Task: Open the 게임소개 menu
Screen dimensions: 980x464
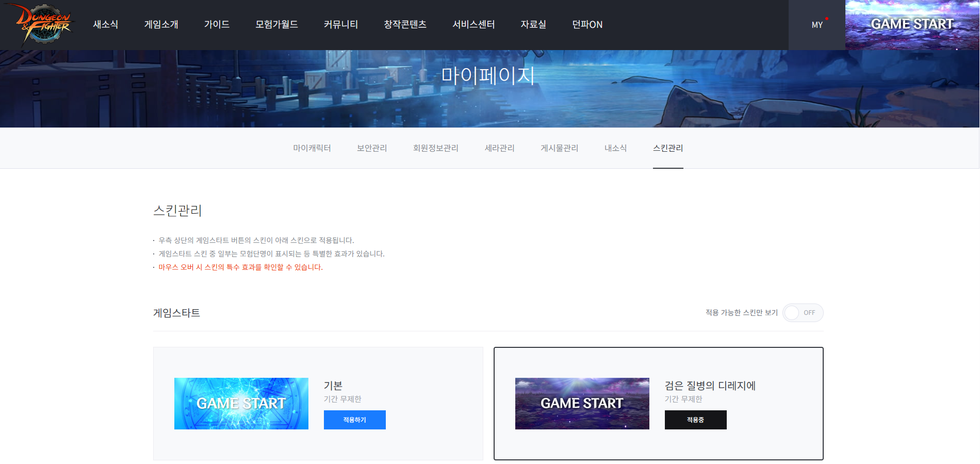Action: point(161,24)
